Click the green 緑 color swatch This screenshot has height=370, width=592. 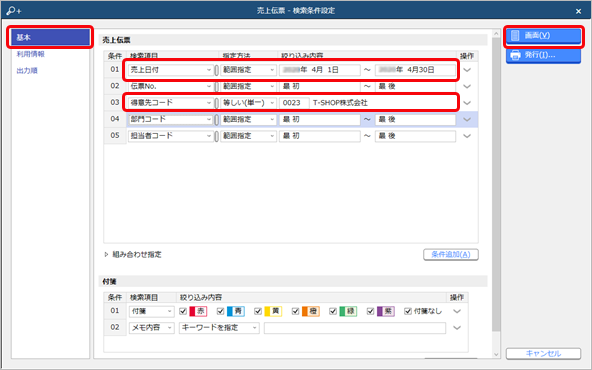pyautogui.click(x=348, y=311)
